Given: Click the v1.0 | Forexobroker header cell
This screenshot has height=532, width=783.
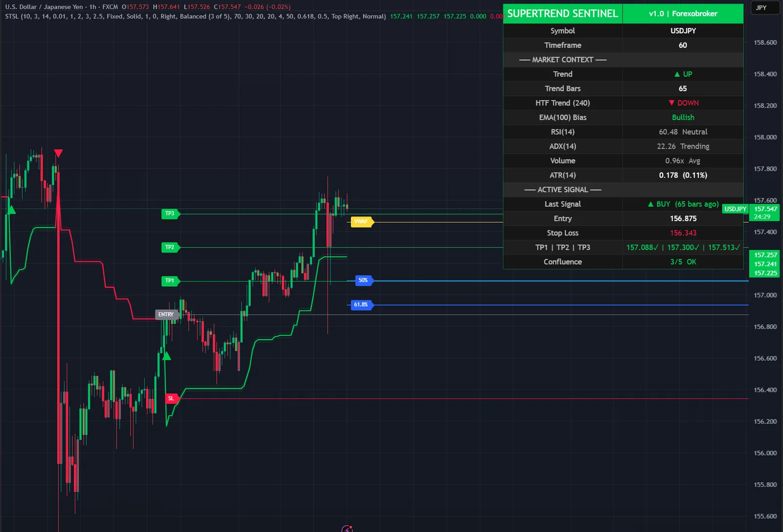Looking at the screenshot, I should pos(683,14).
